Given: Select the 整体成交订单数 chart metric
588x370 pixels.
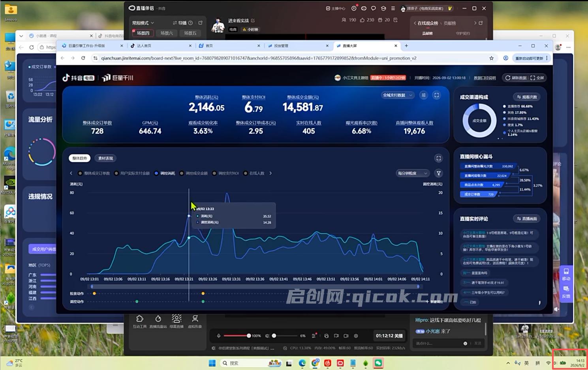Looking at the screenshot, I should (x=94, y=173).
